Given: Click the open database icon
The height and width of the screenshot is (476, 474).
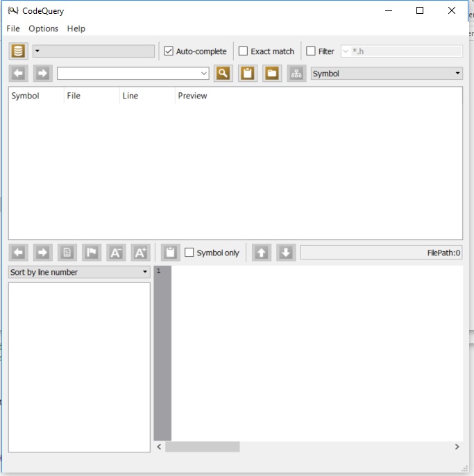Looking at the screenshot, I should coord(19,51).
